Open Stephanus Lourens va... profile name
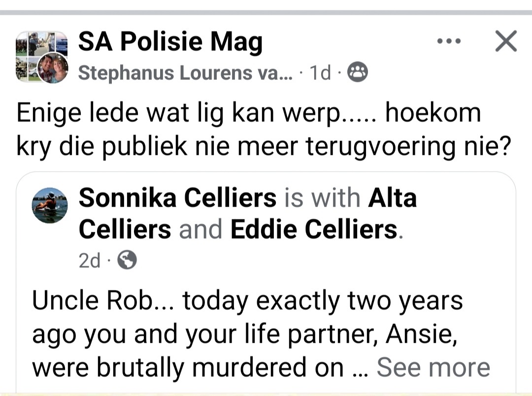Screen dimensions: 532x396 (x=185, y=72)
